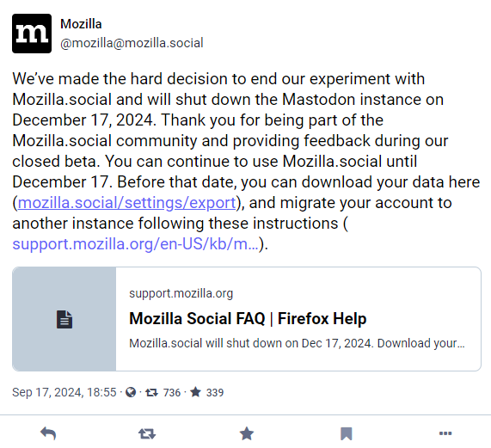The image size is (491, 448).
Task: Click the small boost icon beside 736
Action: click(x=152, y=392)
